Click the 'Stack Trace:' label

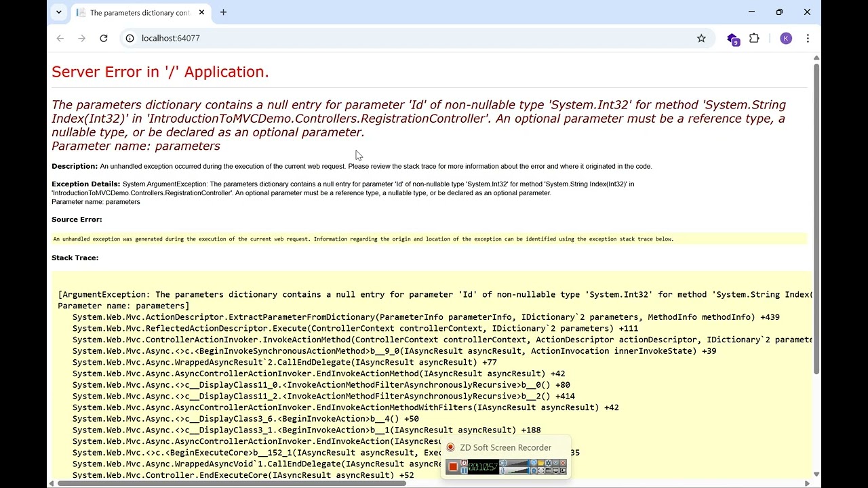(x=75, y=258)
